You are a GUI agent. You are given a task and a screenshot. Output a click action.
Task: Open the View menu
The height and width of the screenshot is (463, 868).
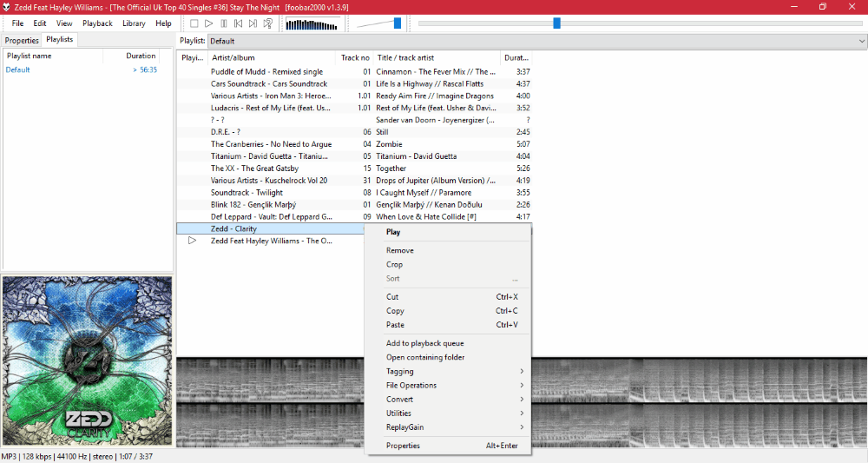[x=64, y=23]
